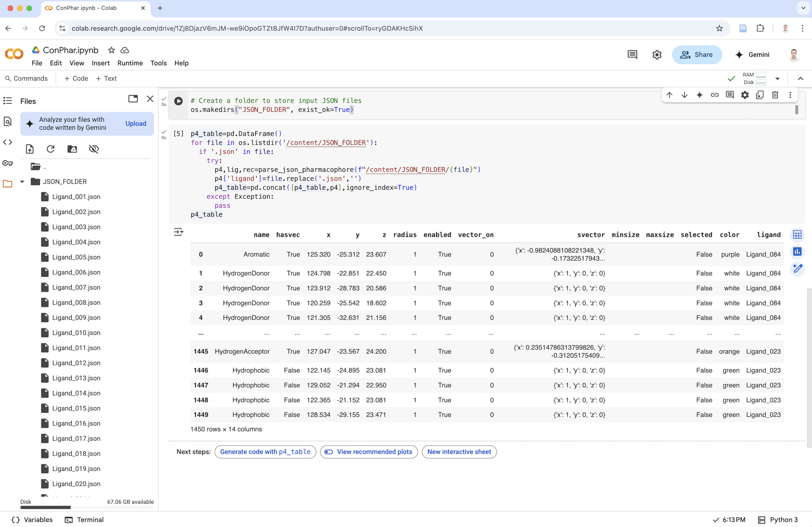
Task: Suggest charts for the dataframe
Action: [797, 252]
